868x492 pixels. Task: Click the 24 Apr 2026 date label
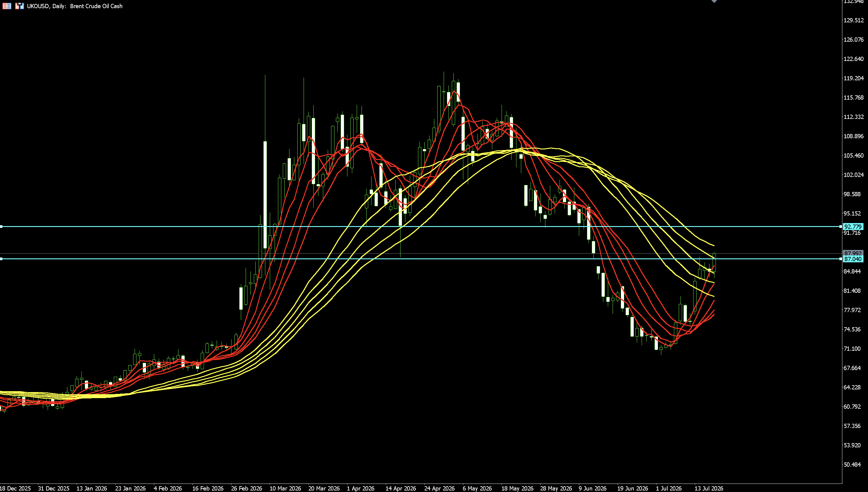coord(439,488)
